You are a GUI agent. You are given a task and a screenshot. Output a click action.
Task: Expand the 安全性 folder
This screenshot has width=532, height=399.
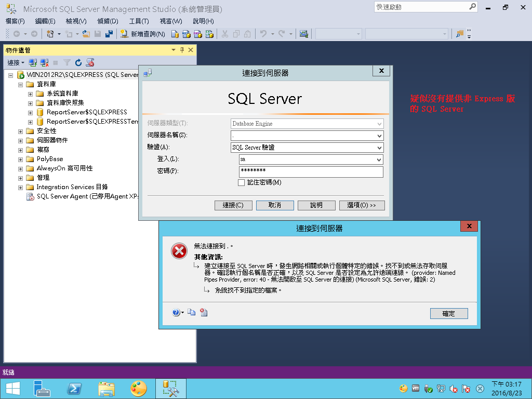[20, 131]
